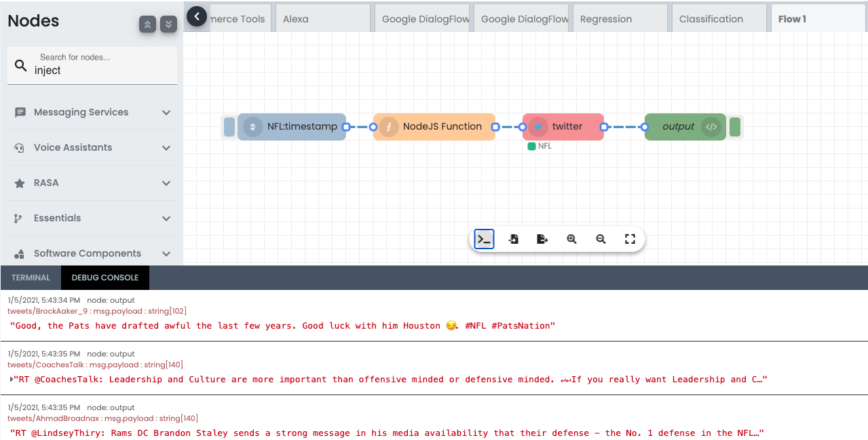Click the Essentials branch icon
Image resolution: width=868 pixels, height=440 pixels.
(x=18, y=219)
